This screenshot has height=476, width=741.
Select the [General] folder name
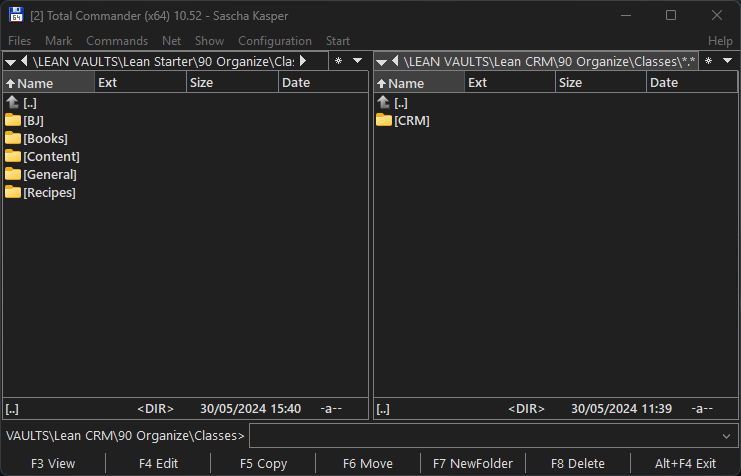tap(50, 174)
